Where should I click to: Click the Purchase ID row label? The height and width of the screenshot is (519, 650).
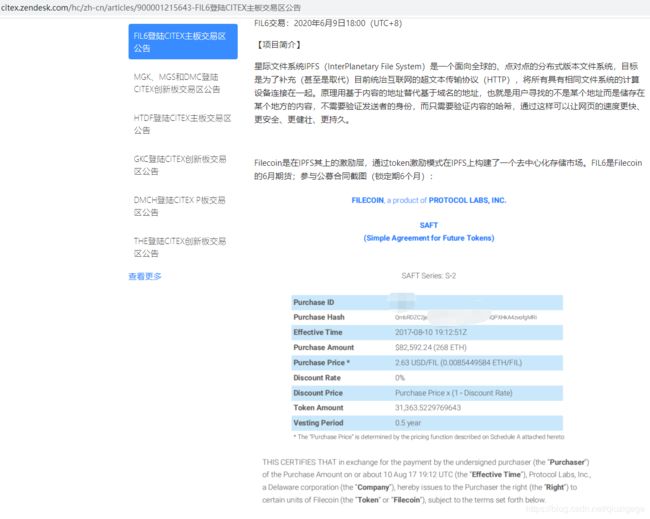click(313, 302)
